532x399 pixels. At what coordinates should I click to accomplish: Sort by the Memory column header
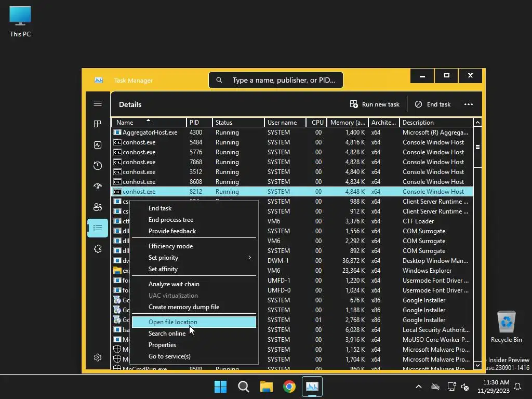[x=348, y=123]
